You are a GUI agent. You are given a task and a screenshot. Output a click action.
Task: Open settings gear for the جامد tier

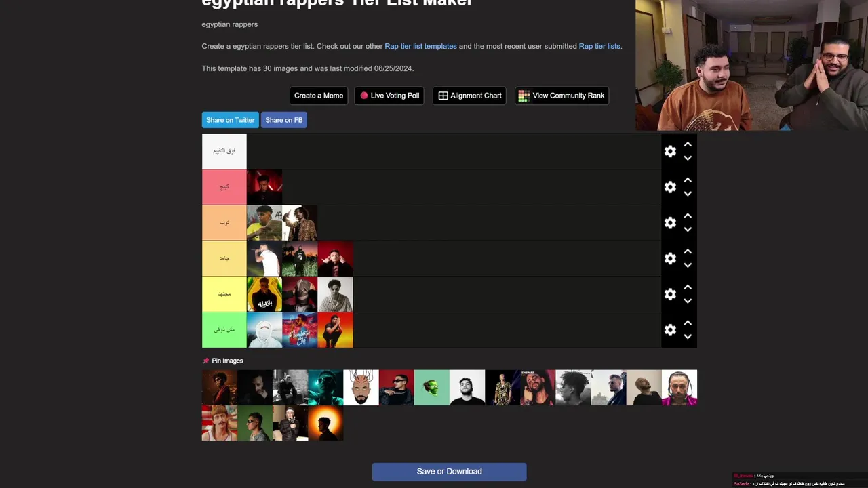pyautogui.click(x=670, y=259)
